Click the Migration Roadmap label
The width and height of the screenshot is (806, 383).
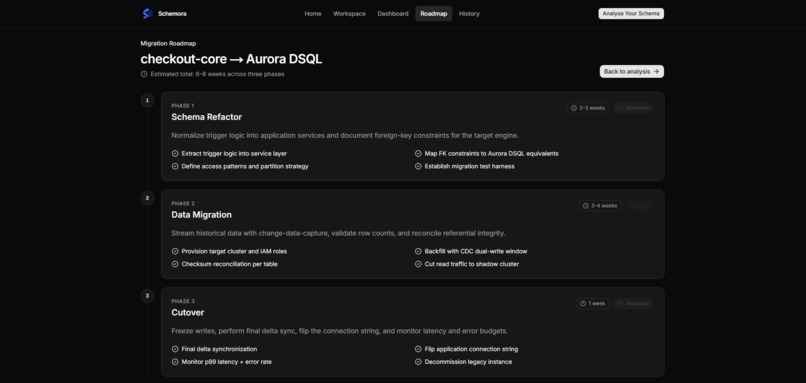point(168,44)
